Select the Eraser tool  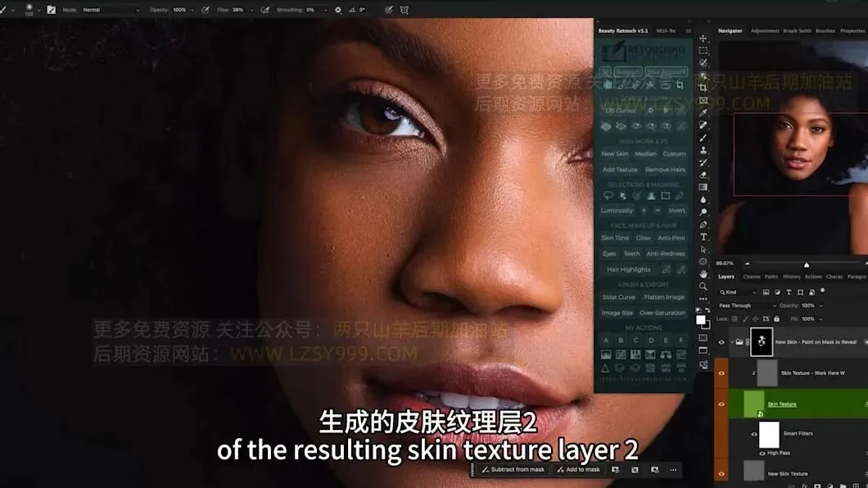point(703,175)
